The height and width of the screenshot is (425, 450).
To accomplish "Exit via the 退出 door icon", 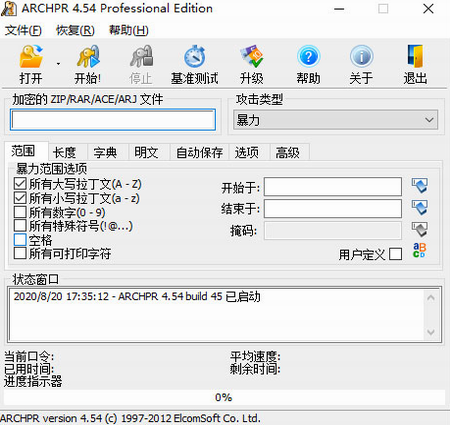I will 415,57.
